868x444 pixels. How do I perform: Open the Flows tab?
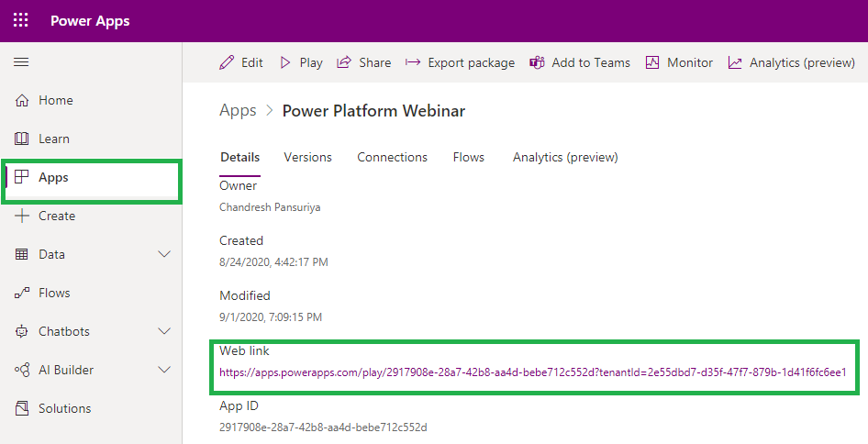click(x=468, y=157)
